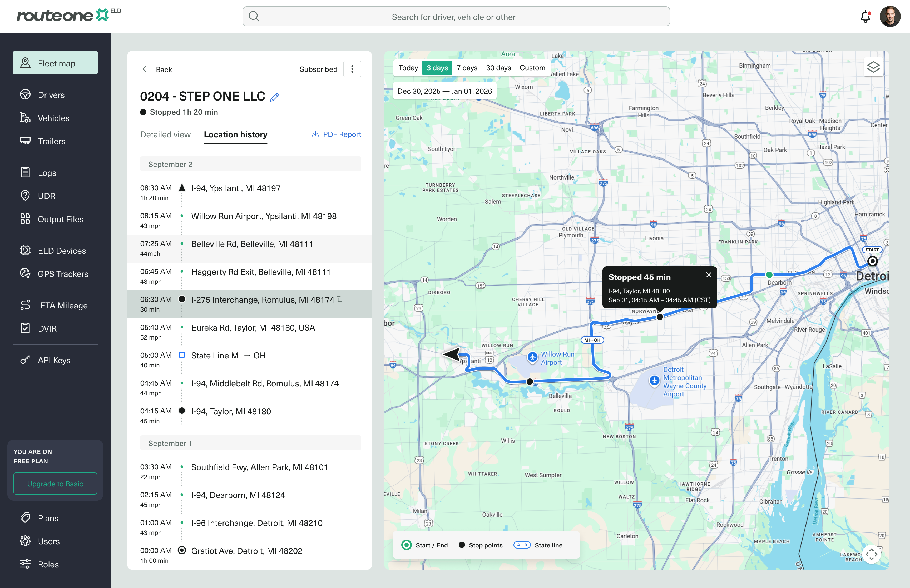This screenshot has width=910, height=588.
Task: Click the Users group icon
Action: click(x=25, y=541)
